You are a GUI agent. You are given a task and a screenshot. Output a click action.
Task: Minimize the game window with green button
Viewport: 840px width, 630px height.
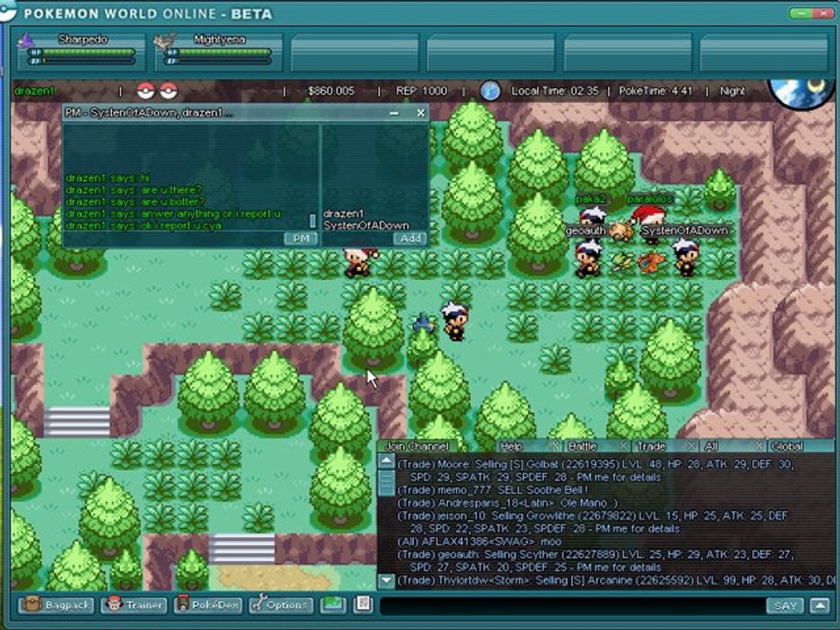click(x=800, y=13)
